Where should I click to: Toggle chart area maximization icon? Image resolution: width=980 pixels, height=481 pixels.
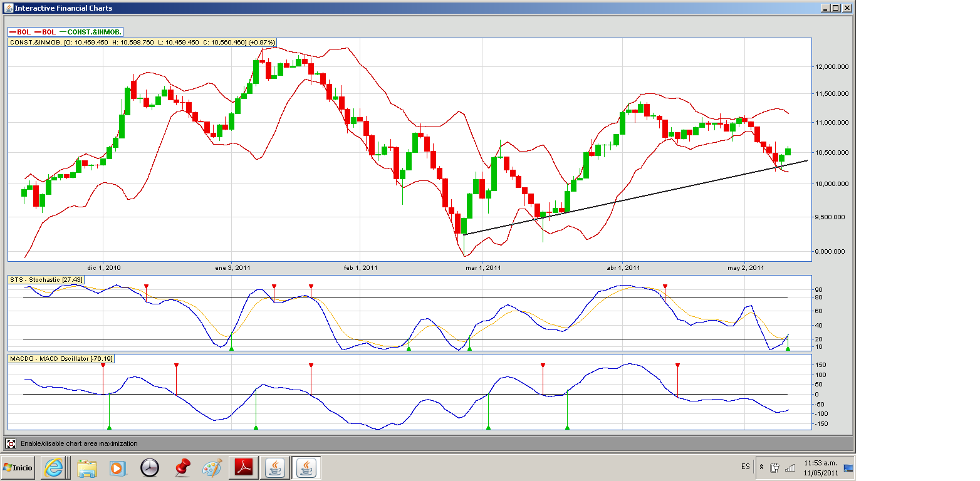[11, 443]
